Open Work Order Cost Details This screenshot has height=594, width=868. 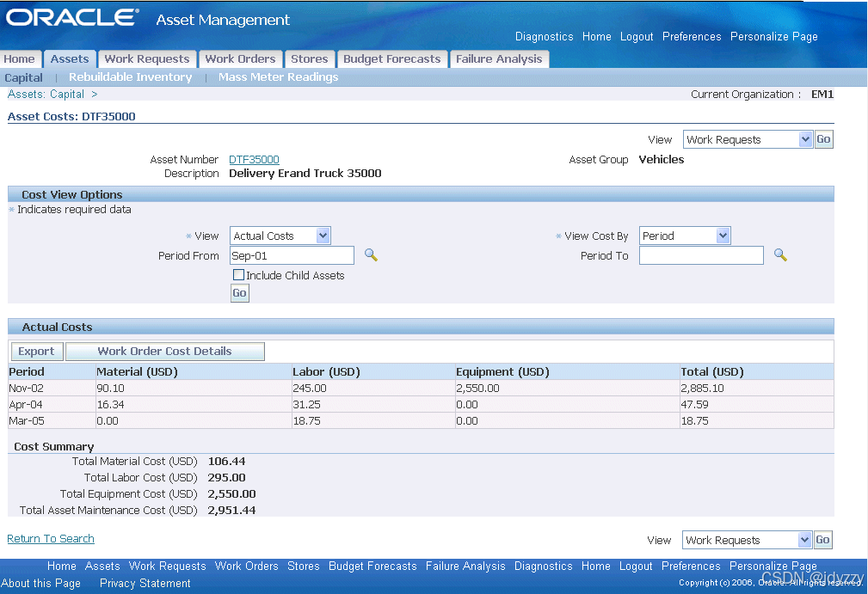[x=165, y=352]
